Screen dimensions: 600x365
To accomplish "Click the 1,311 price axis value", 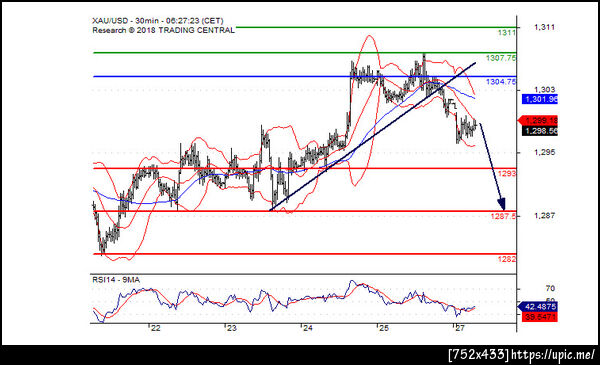I will [x=544, y=27].
